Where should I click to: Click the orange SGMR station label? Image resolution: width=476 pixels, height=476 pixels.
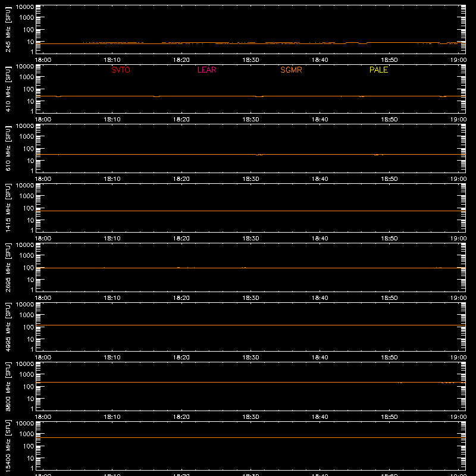pos(291,70)
